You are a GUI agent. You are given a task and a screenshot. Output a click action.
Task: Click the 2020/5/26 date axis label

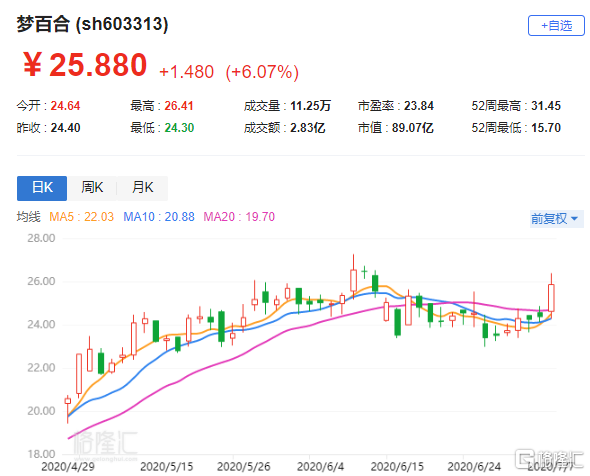click(243, 467)
